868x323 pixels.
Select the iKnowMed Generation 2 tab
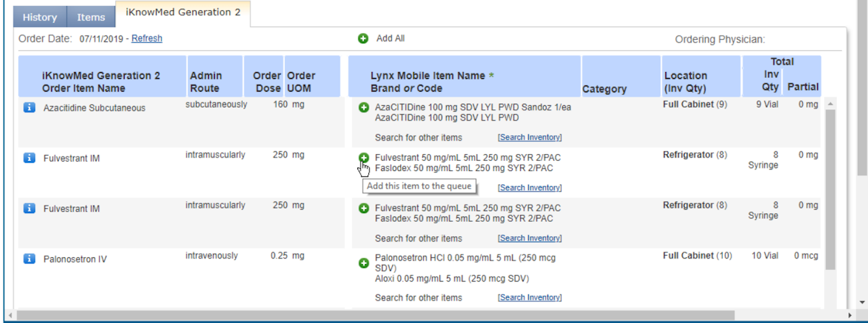pyautogui.click(x=183, y=13)
